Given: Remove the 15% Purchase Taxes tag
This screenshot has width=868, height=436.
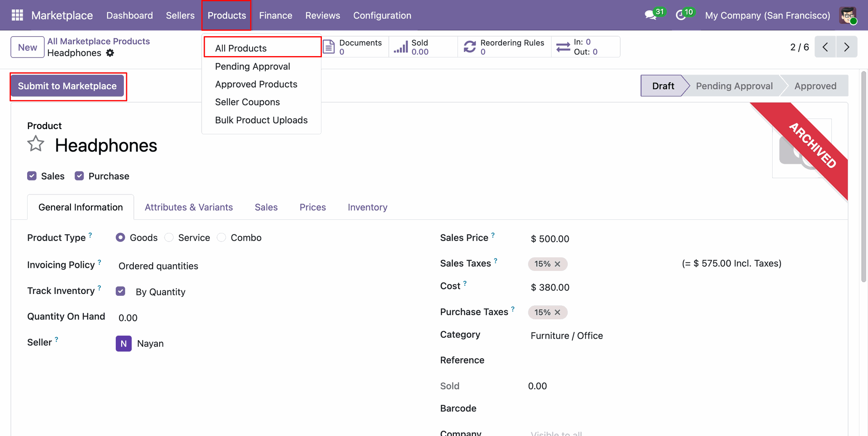Looking at the screenshot, I should click(557, 313).
